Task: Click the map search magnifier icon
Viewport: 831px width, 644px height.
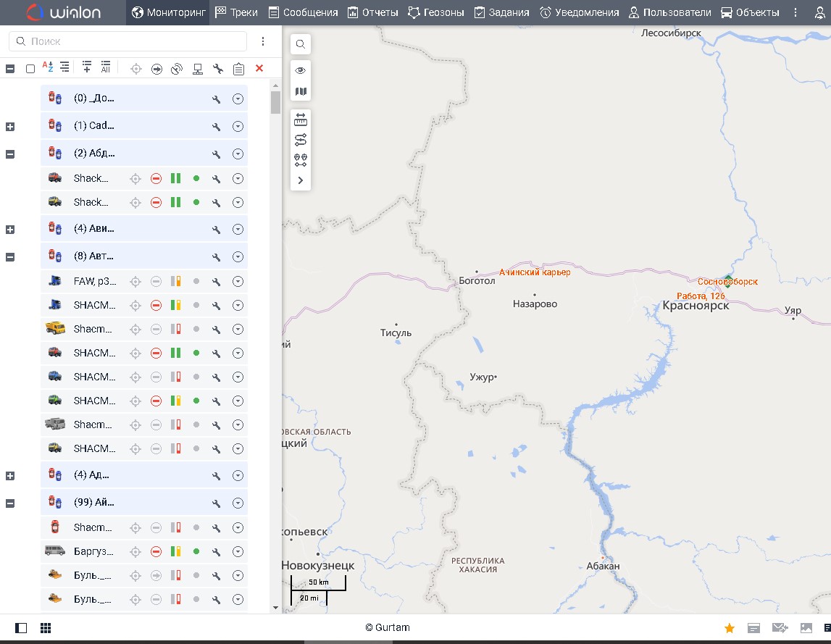Action: (300, 44)
